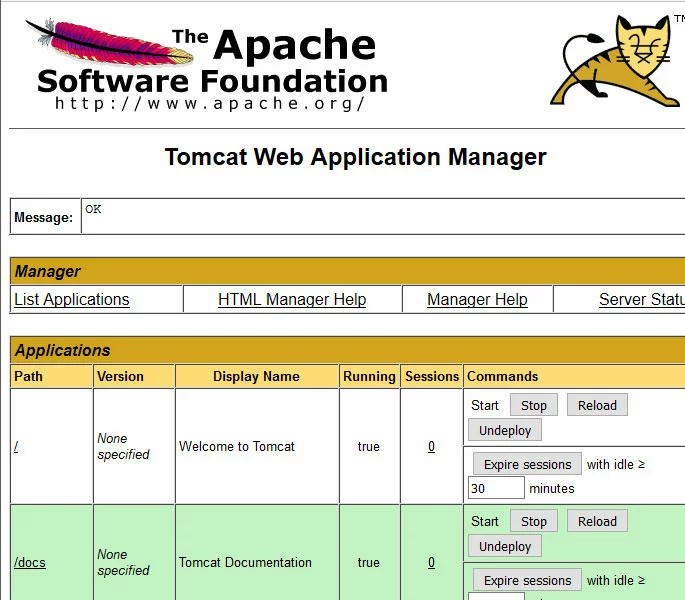Undeploy the Welcome to Tomcat application
The width and height of the screenshot is (685, 600).
(x=505, y=430)
